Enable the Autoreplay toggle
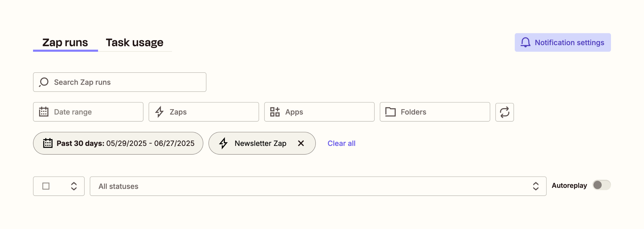Screen dimensions: 644x229 (x=601, y=185)
